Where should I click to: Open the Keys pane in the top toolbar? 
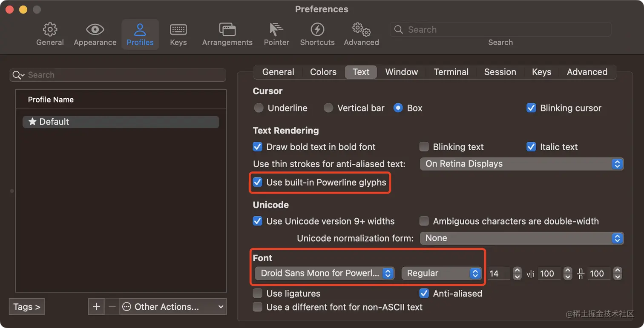(178, 34)
